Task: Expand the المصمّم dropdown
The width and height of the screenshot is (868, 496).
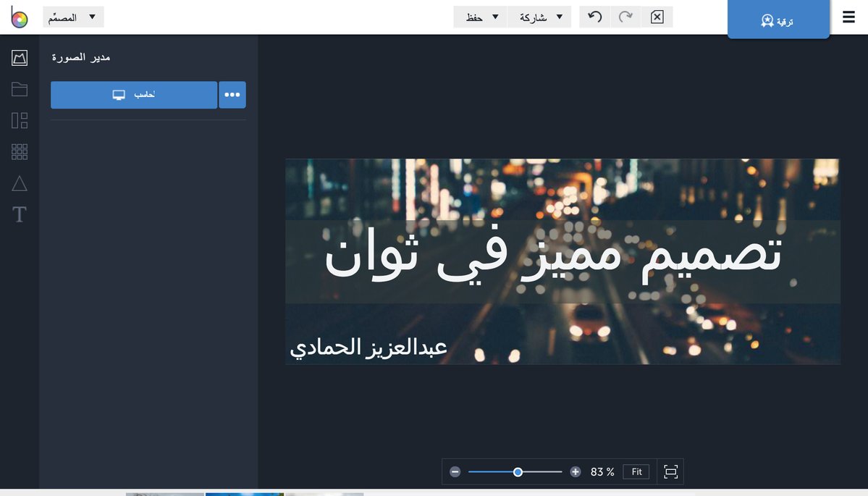Action: point(73,17)
